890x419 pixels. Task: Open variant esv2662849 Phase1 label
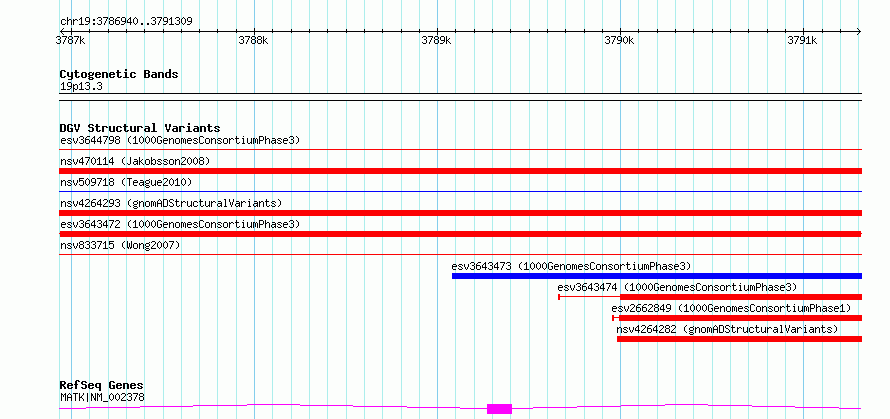(x=732, y=308)
